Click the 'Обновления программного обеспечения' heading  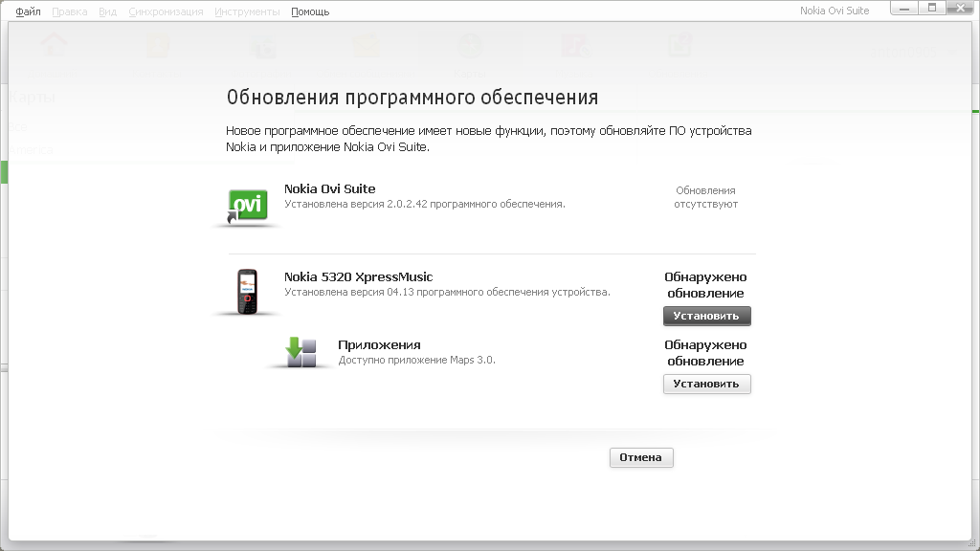412,98
